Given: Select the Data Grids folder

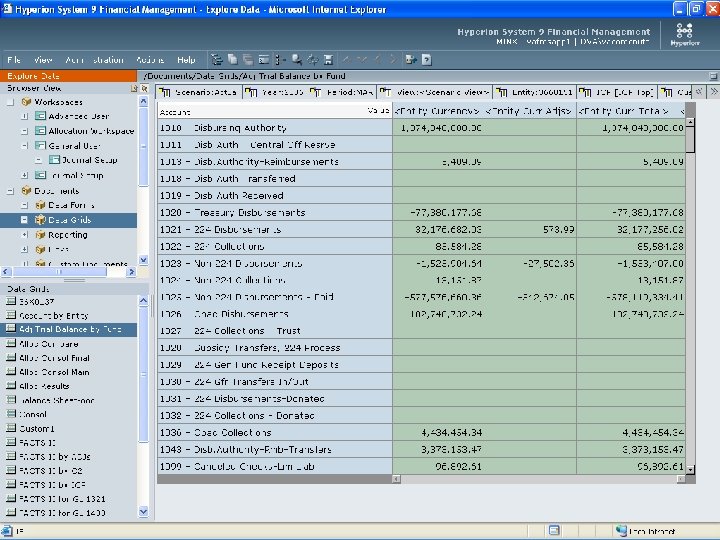Looking at the screenshot, I should tap(69, 220).
